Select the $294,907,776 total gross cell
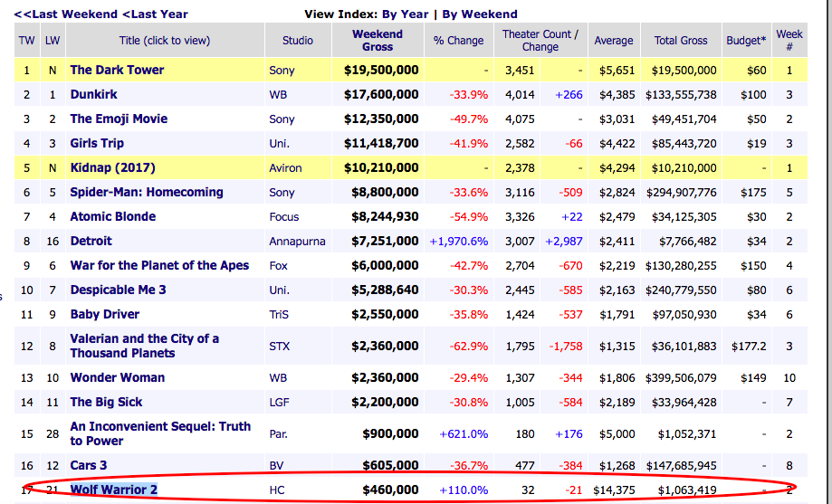This screenshot has width=832, height=504. [682, 193]
